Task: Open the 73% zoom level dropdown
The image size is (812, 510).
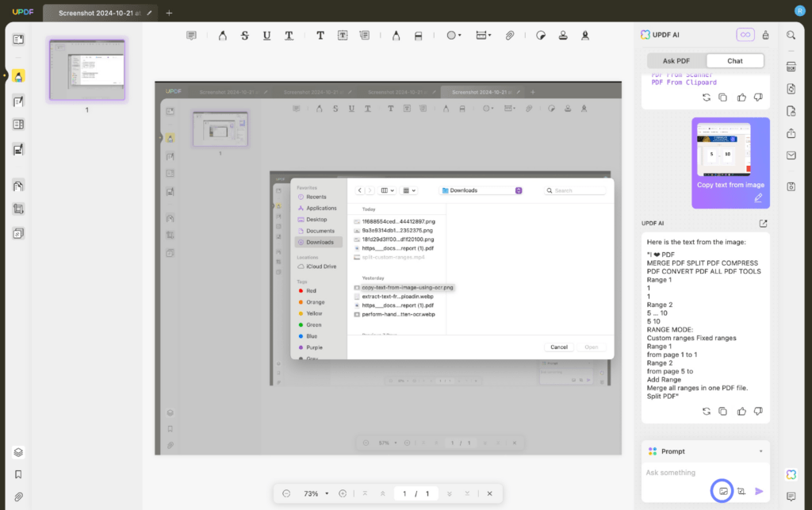Action: (x=313, y=493)
